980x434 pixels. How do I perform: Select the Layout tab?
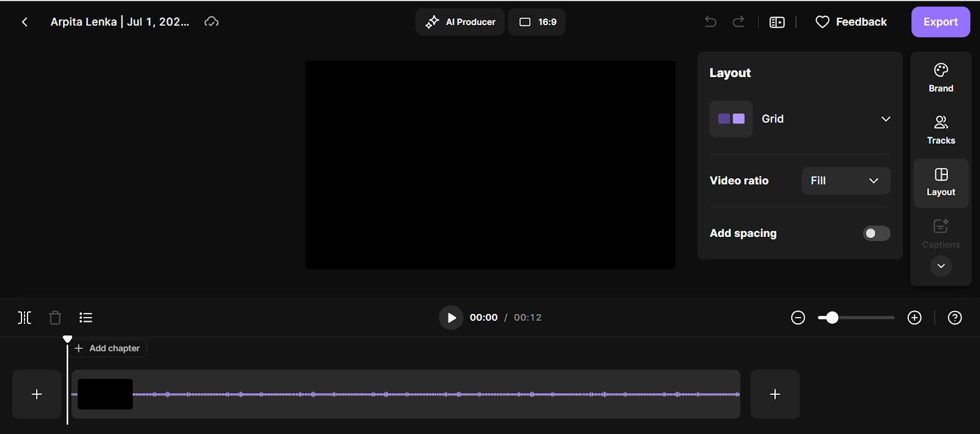[941, 182]
